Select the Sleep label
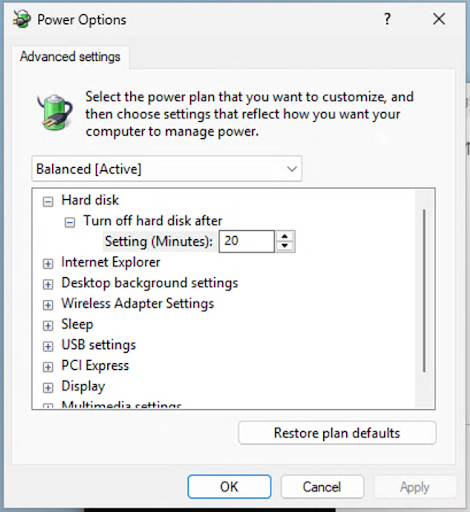This screenshot has width=470, height=512. 77,324
